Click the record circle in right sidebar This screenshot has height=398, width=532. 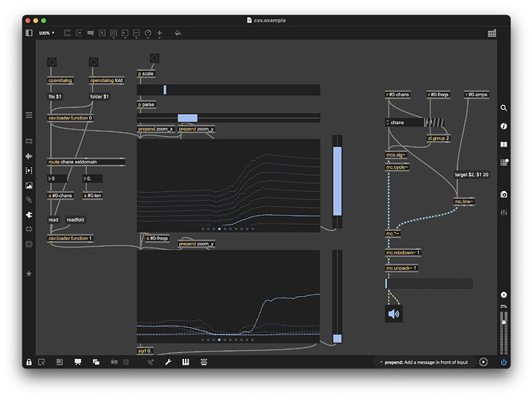504,295
